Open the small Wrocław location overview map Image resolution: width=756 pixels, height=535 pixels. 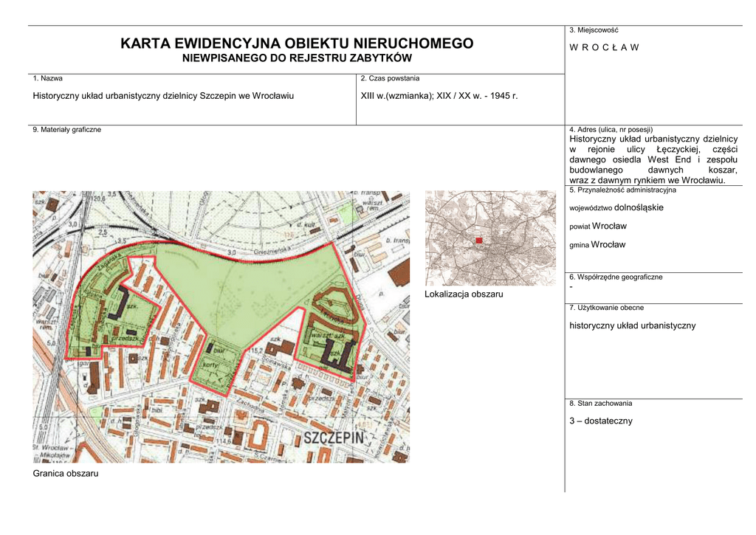click(490, 238)
